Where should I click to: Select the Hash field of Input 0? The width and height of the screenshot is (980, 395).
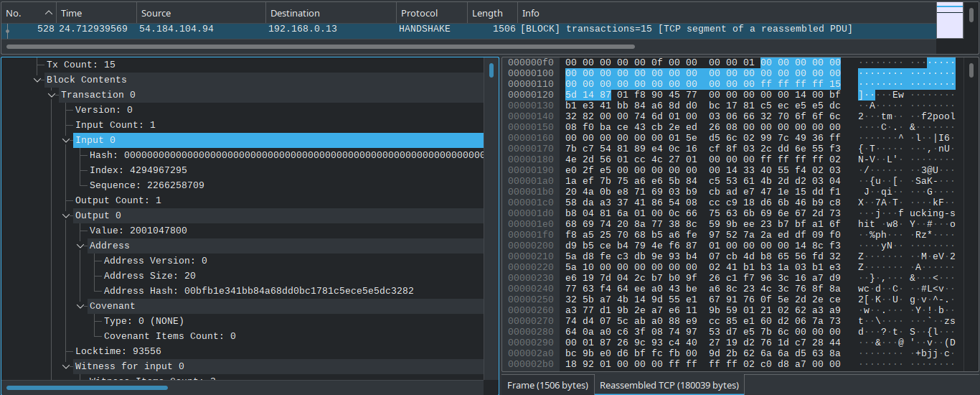point(286,155)
